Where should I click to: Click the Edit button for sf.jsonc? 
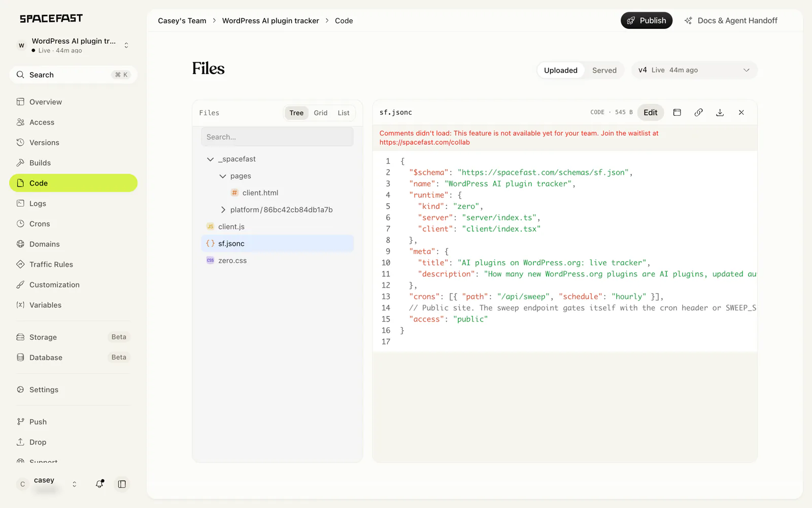(x=650, y=112)
